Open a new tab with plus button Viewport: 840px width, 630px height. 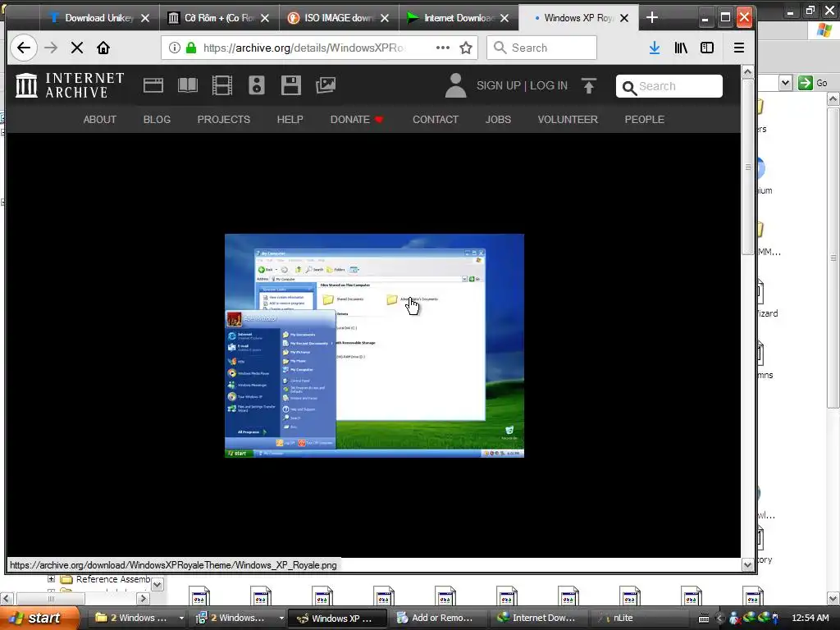point(652,18)
